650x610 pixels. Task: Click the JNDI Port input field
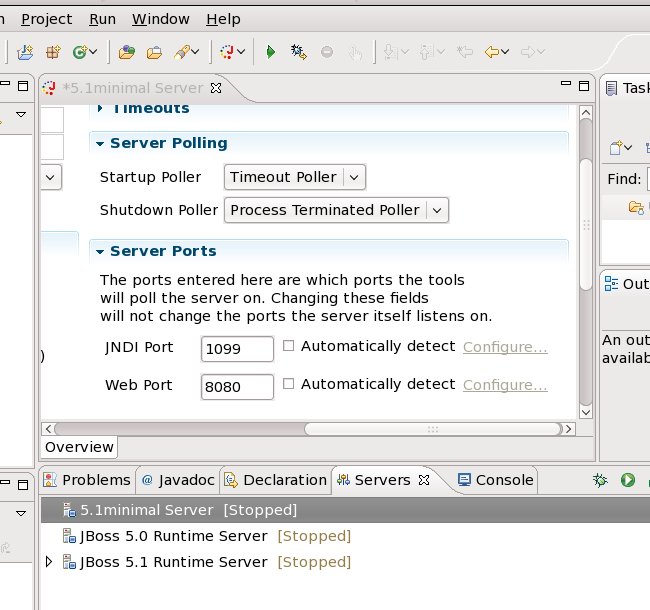pos(237,349)
